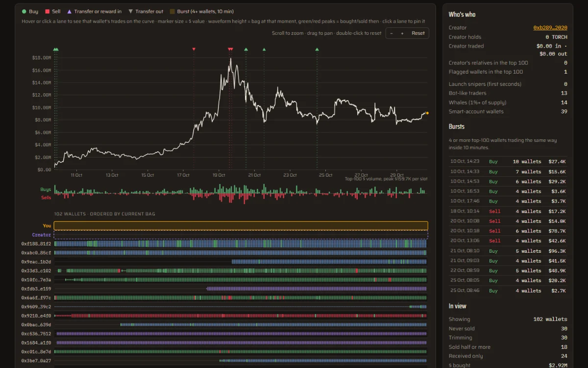The height and width of the screenshot is (368, 588).
Task: Click the orange current price dot on chart
Action: [x=427, y=113]
